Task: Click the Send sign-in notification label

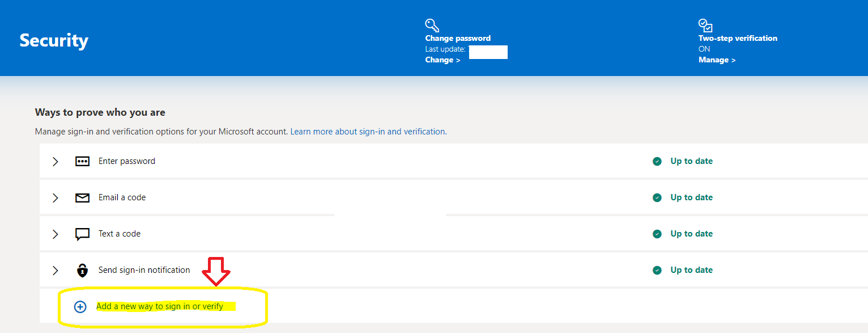Action: pos(144,270)
